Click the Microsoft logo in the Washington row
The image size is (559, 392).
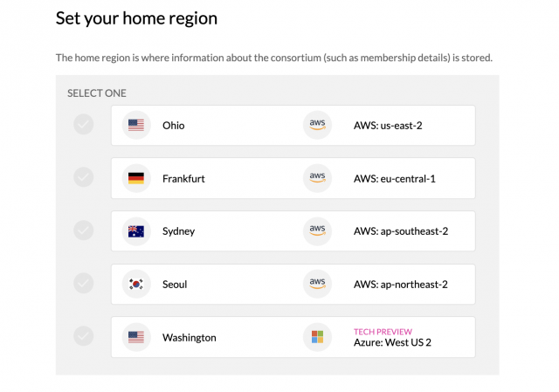(317, 337)
